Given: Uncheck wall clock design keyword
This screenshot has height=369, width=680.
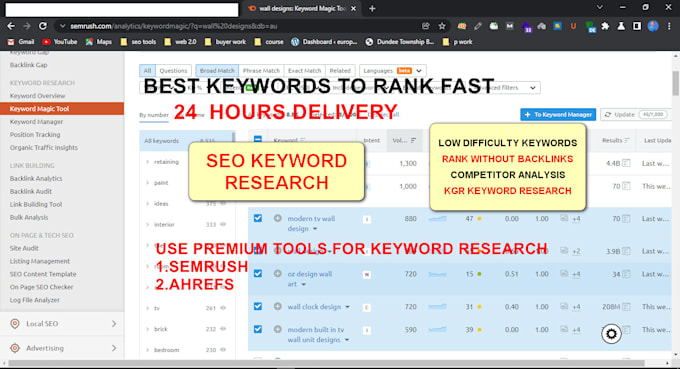Looking at the screenshot, I should click(x=258, y=306).
